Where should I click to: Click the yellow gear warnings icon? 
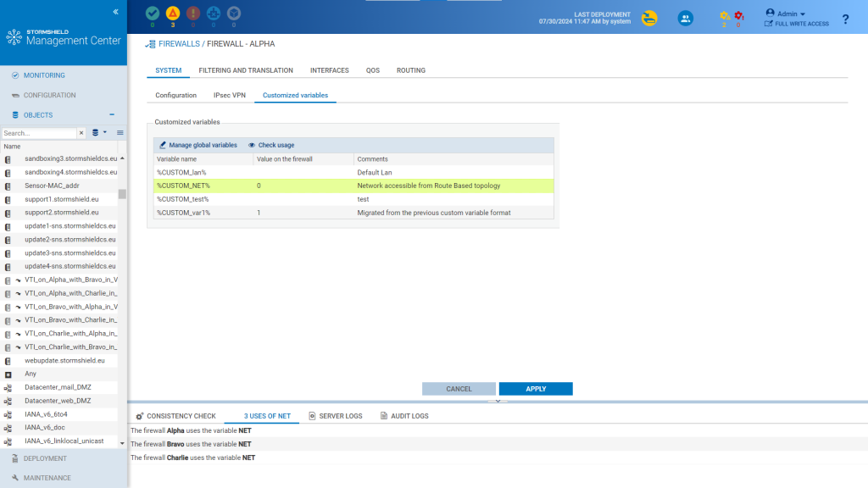[x=724, y=16]
